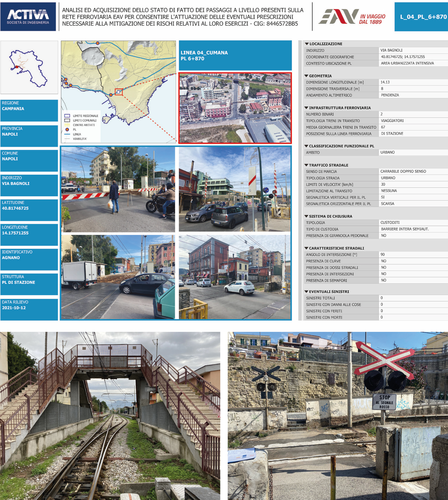448x500 pixels.
Task: Select the INDIRIZZO VIA BAGNOLI info box
Action: tap(29, 186)
